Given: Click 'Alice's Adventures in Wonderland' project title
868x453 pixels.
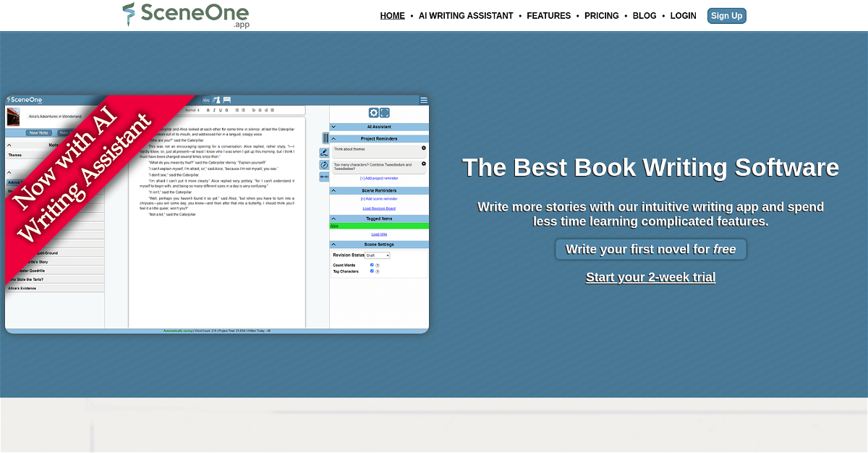Looking at the screenshot, I should click(x=55, y=117).
